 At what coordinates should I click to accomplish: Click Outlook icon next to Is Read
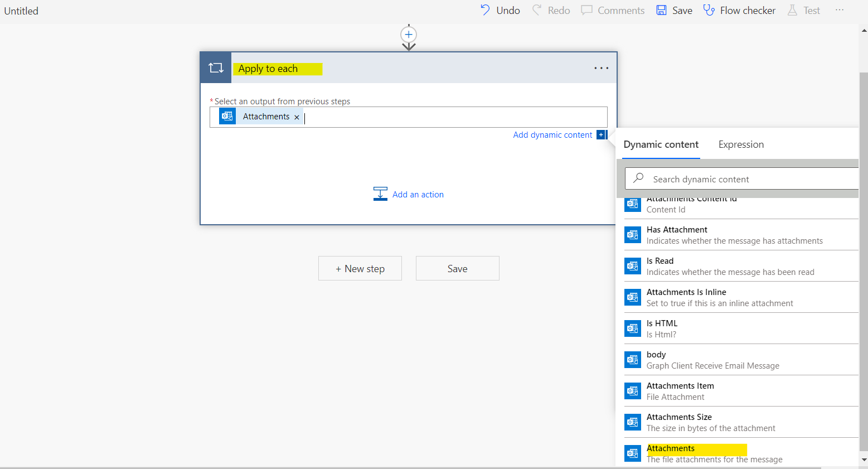tap(633, 266)
